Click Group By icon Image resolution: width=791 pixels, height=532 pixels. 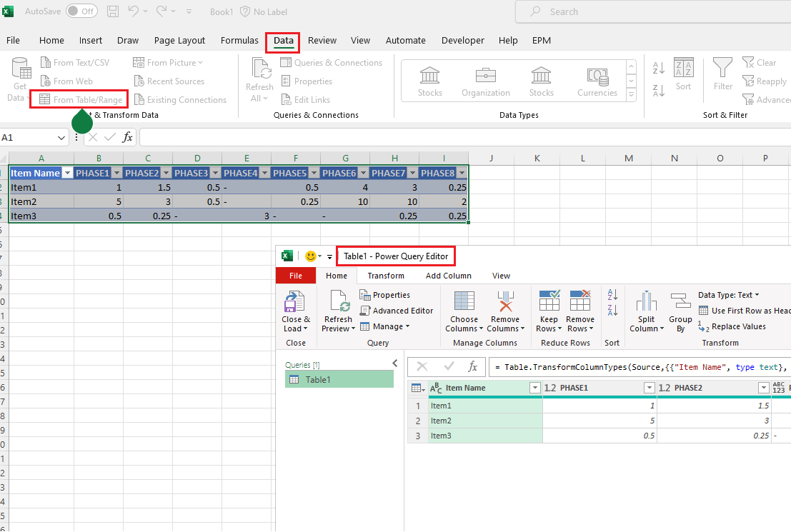tap(680, 301)
